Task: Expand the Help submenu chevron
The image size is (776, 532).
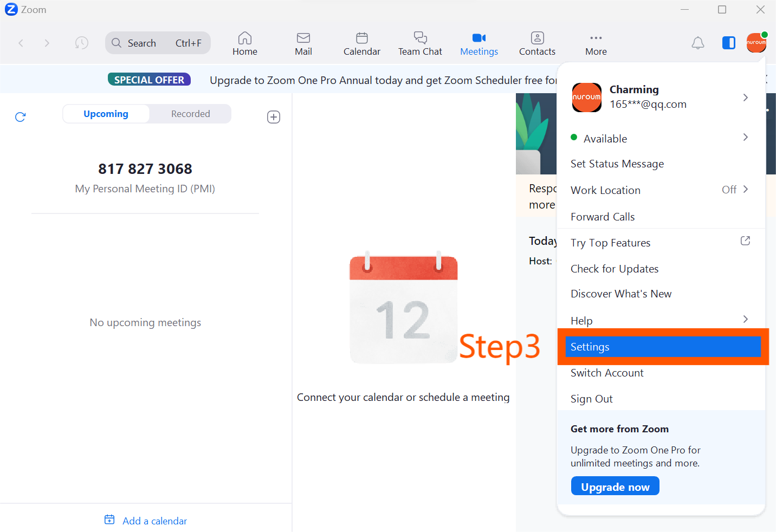Action: 746,319
